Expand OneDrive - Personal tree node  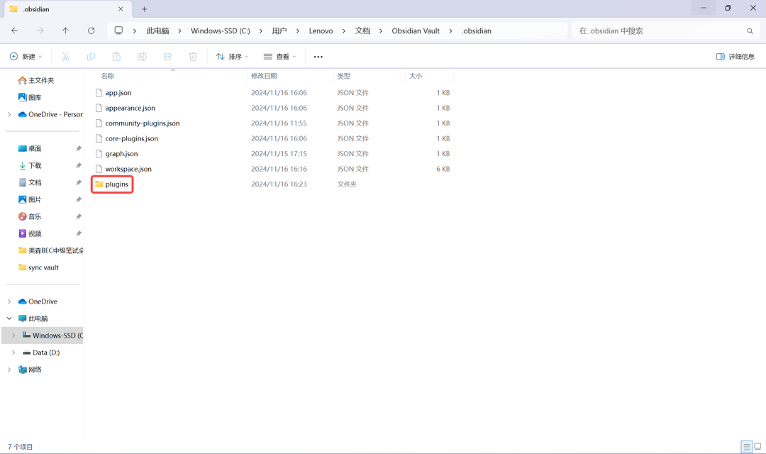click(9, 114)
